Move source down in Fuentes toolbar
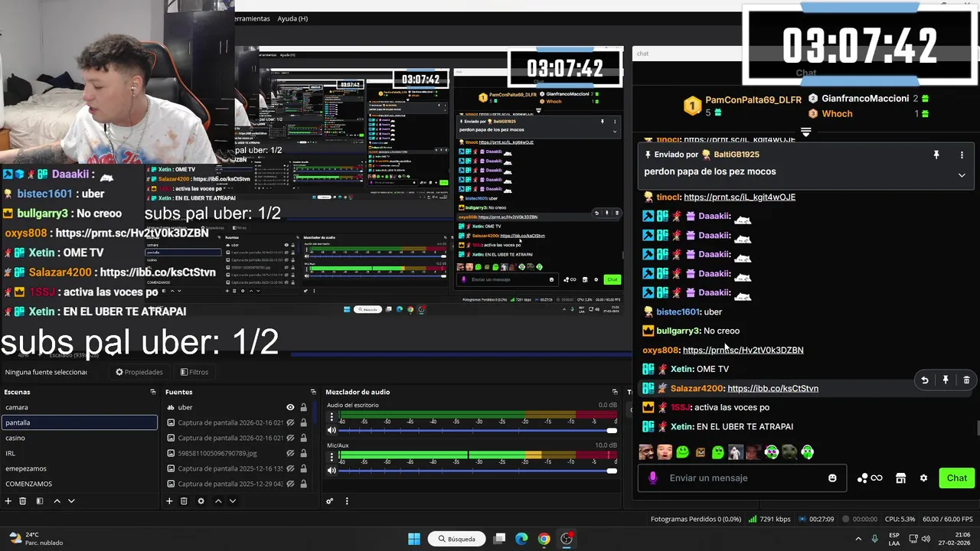This screenshot has height=551, width=980. [232, 501]
